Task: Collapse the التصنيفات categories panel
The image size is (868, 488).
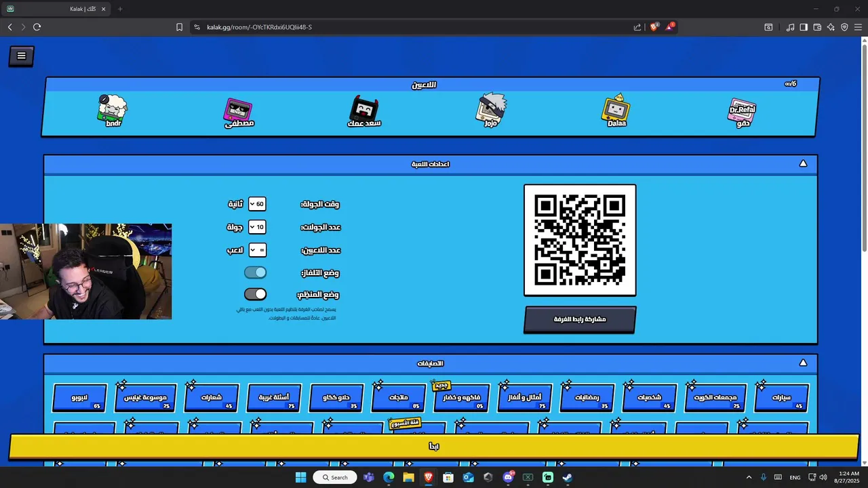Action: point(803,363)
